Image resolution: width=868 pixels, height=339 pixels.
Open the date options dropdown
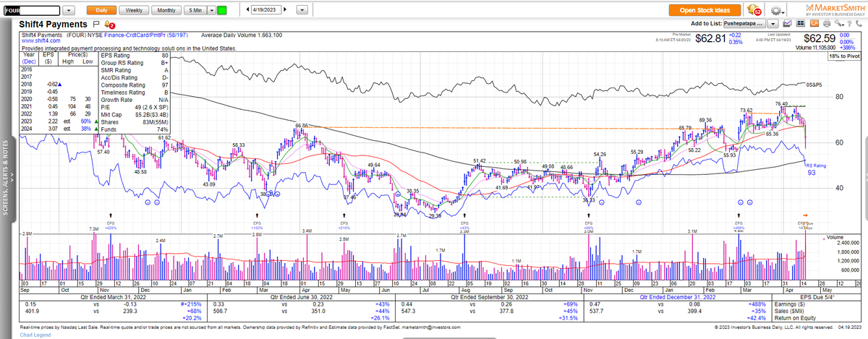(x=302, y=11)
